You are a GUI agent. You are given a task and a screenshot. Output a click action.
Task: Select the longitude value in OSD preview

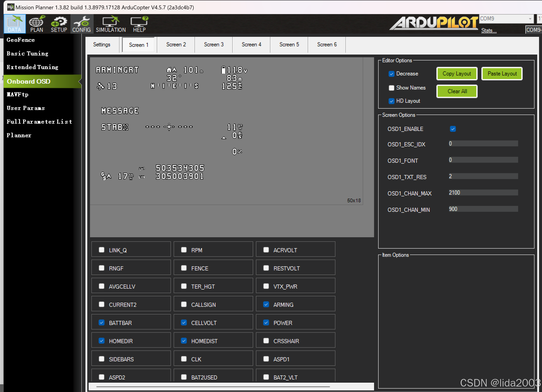pos(180,176)
